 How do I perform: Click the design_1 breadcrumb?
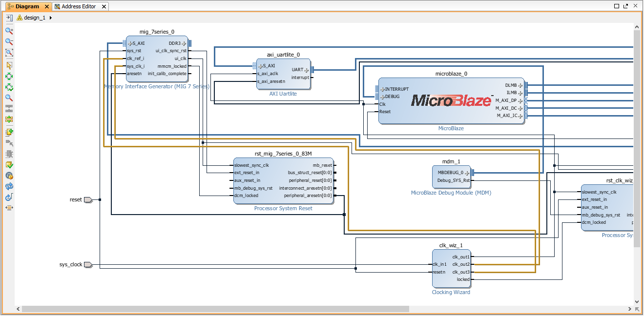coord(34,18)
